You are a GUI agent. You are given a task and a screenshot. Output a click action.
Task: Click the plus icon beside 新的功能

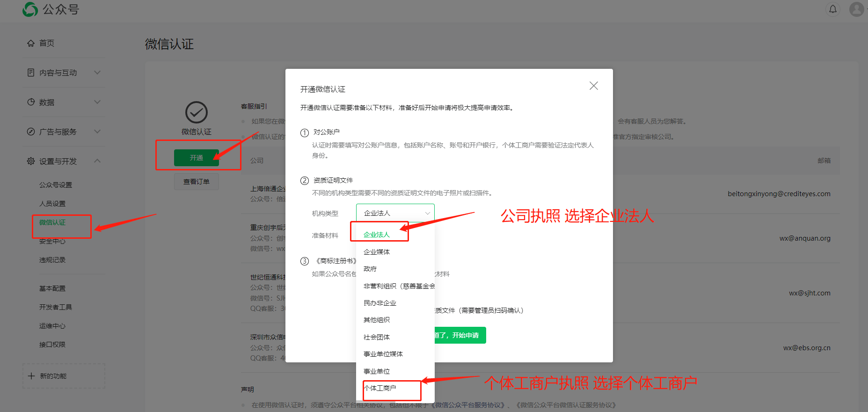31,376
